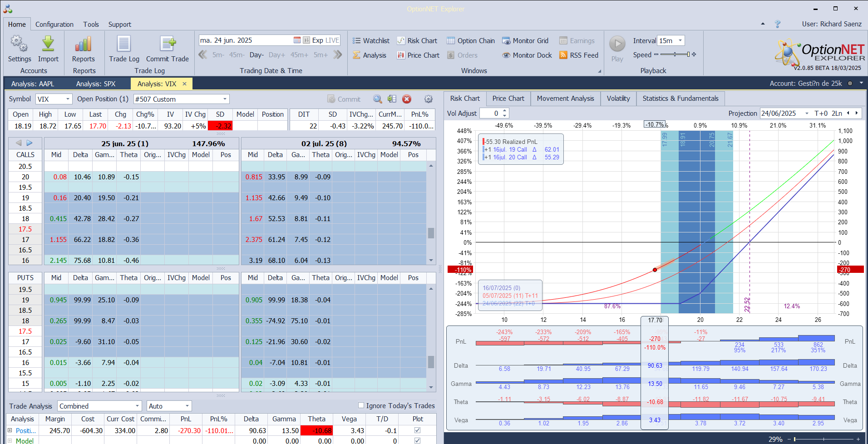Image resolution: width=868 pixels, height=444 pixels.
Task: Open the RSS Feed window
Action: coord(579,55)
